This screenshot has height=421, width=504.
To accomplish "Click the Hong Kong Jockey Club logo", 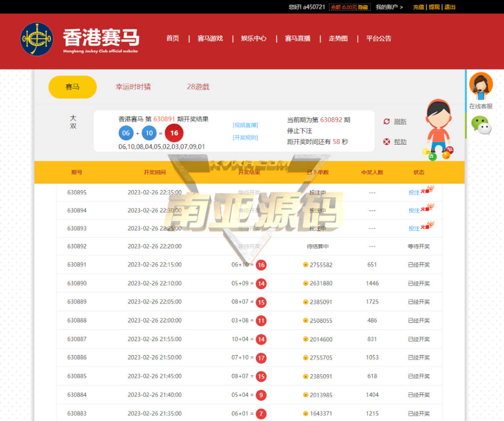I will pos(36,39).
